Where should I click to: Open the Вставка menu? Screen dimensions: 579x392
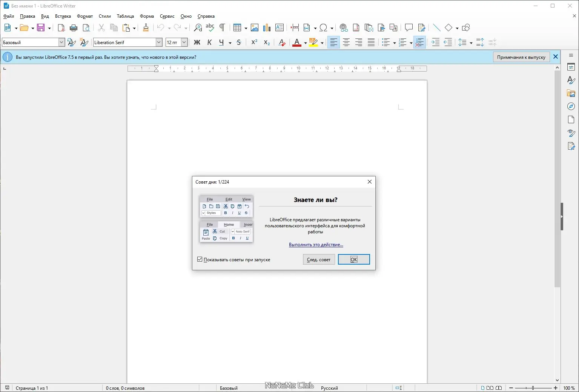pos(63,16)
